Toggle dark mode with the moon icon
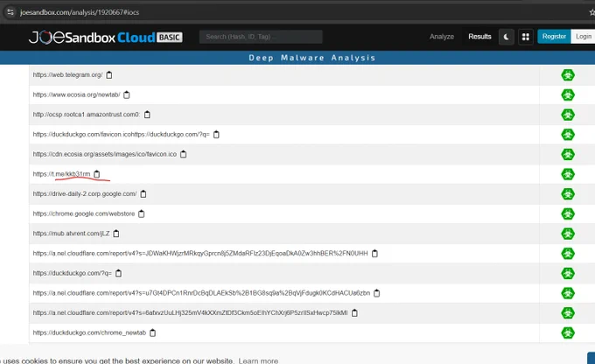This screenshot has width=595, height=364. pos(507,37)
